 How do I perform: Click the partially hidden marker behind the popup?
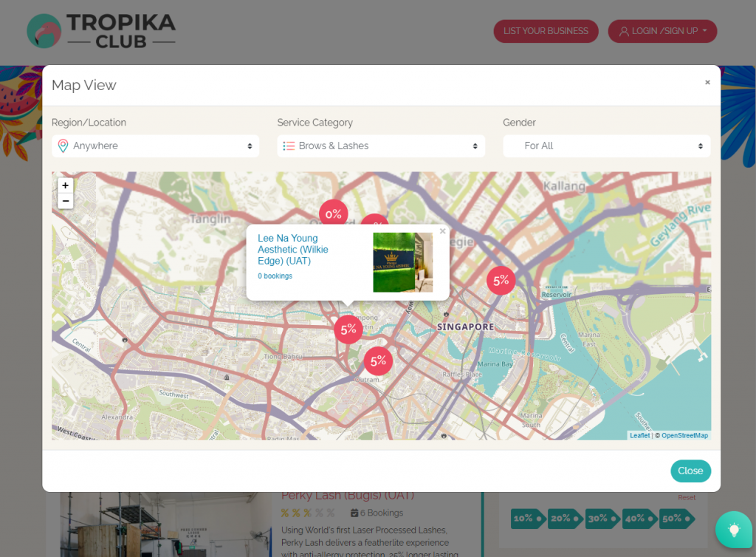374,219
